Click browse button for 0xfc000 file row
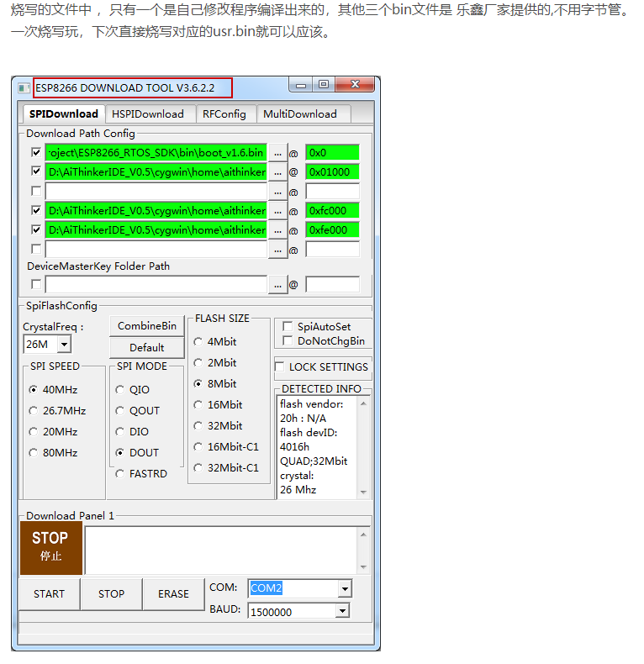 pos(277,211)
